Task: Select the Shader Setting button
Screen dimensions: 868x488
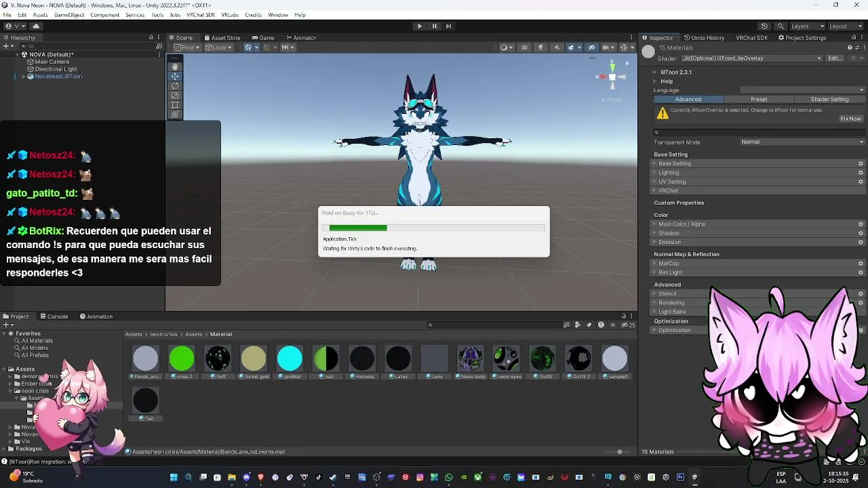Action: (829, 99)
